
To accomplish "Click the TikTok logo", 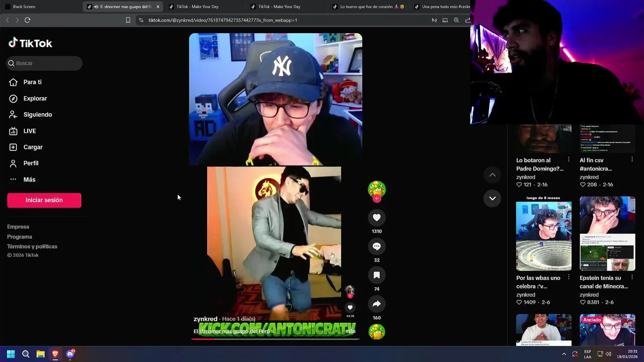I will [x=30, y=43].
